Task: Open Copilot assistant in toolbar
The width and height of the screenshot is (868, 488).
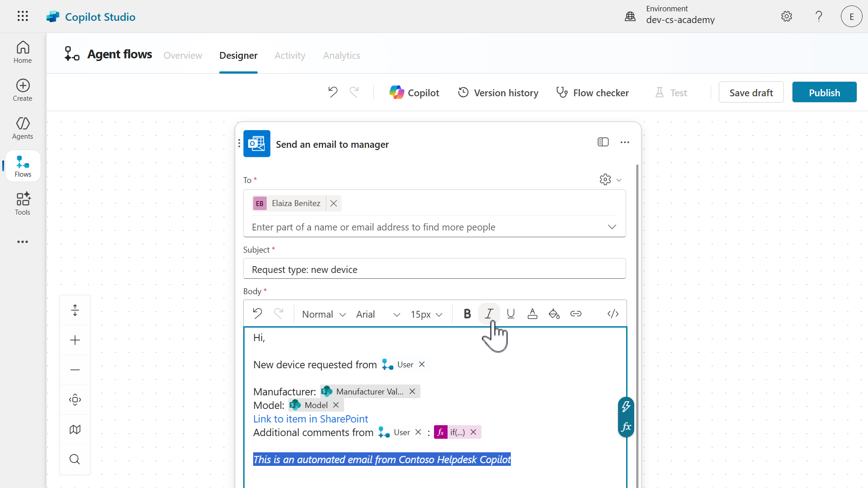Action: 414,93
